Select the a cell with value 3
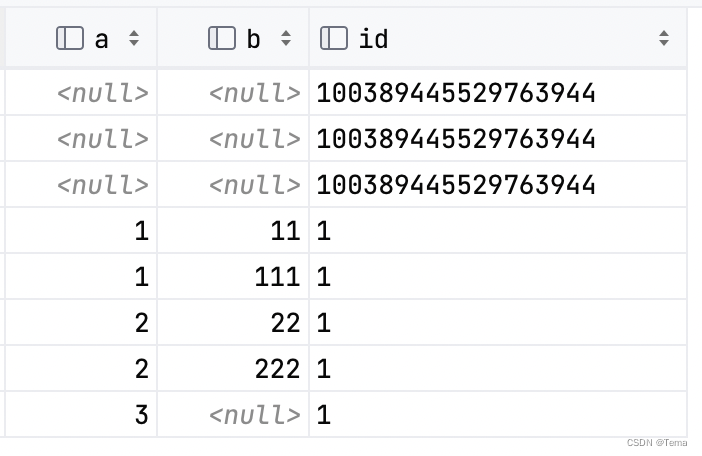Image resolution: width=702 pixels, height=456 pixels. pos(81,415)
